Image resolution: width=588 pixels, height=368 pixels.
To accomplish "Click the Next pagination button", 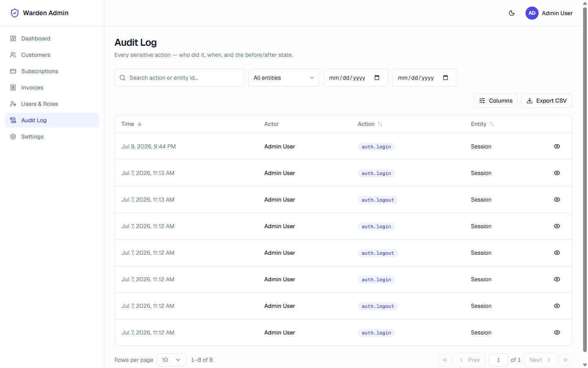I will point(541,360).
